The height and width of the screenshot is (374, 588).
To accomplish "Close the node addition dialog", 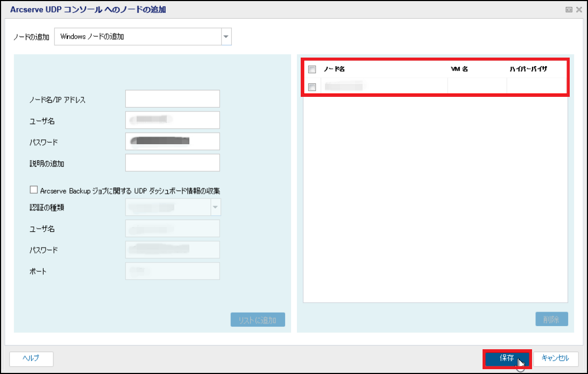I will click(x=579, y=10).
